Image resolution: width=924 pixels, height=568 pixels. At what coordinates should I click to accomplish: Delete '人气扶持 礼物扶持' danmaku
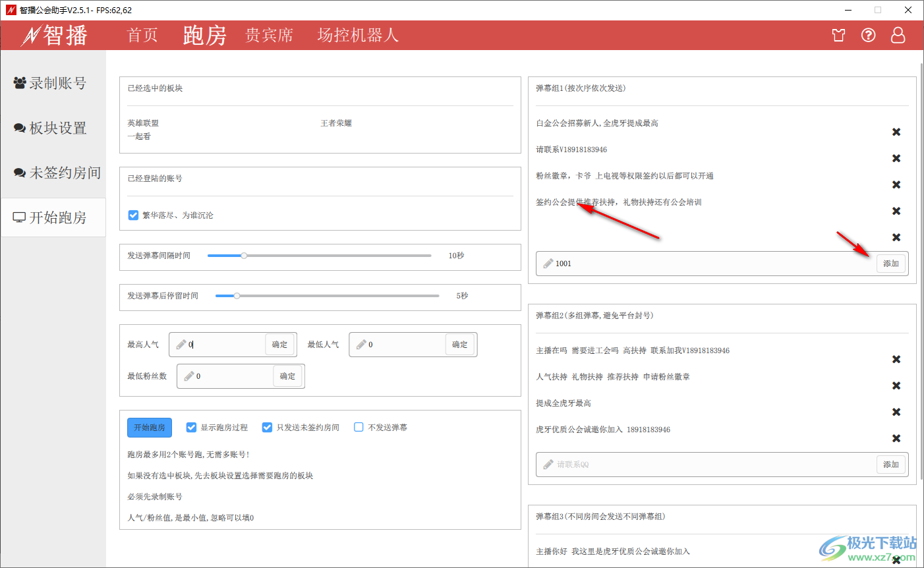pos(896,385)
